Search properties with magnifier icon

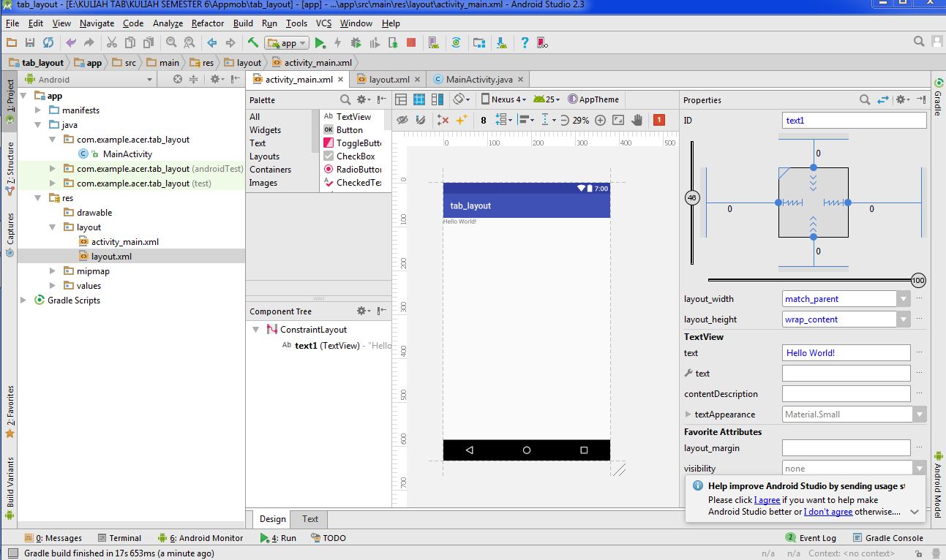click(865, 99)
